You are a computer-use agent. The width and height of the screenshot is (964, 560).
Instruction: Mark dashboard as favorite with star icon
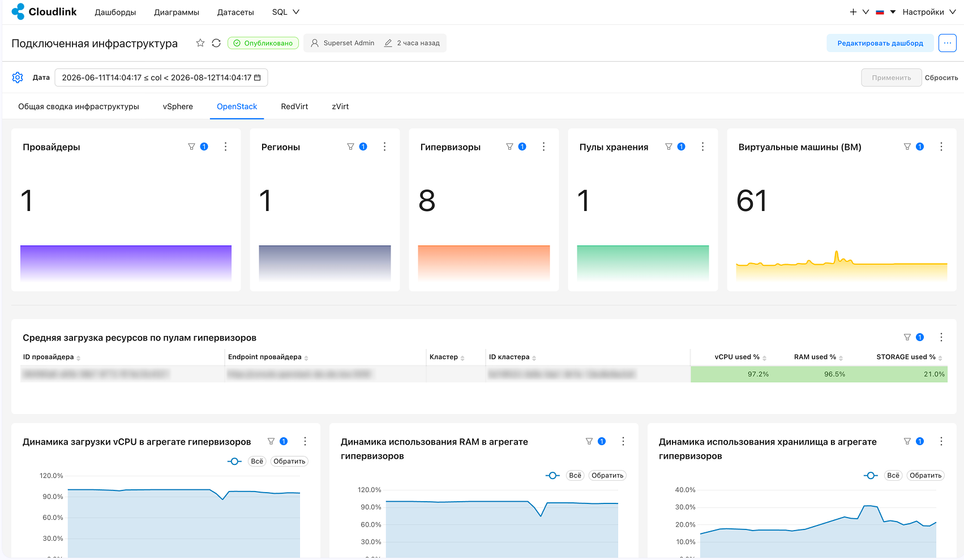click(x=200, y=43)
